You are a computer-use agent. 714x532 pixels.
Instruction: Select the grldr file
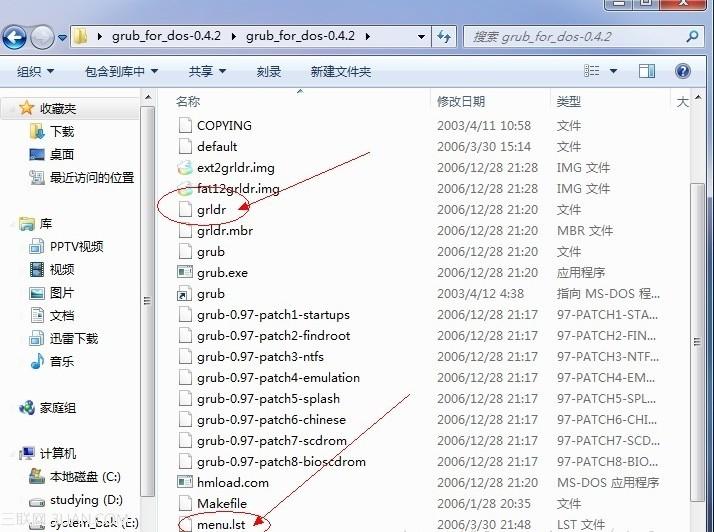click(x=212, y=210)
